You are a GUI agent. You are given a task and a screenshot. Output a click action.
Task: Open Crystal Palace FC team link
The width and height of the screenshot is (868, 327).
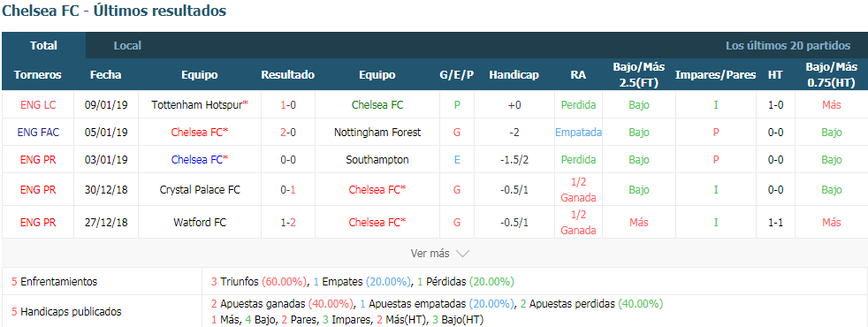(199, 190)
